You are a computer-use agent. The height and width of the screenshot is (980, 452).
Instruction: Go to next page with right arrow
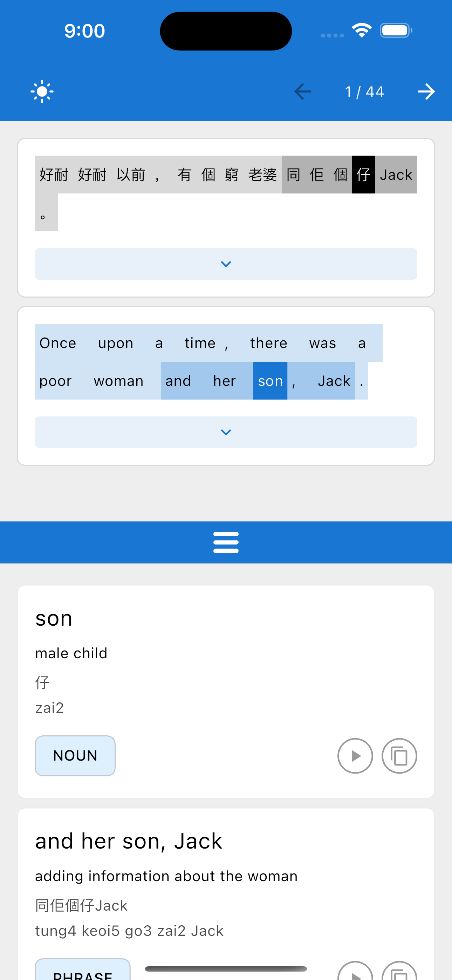point(426,92)
